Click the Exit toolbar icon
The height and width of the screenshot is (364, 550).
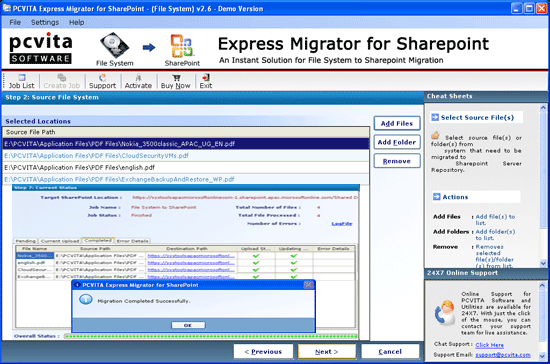click(206, 77)
